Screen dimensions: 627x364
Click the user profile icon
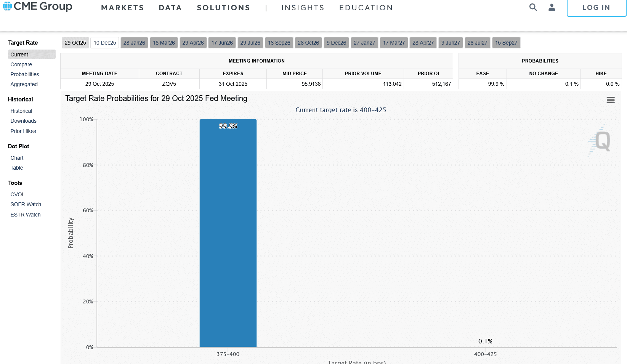pos(552,7)
